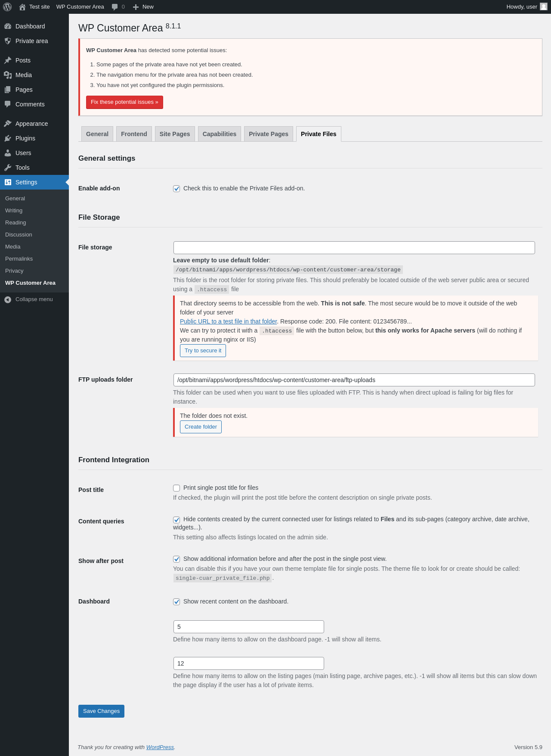
Task: Open WP Customer Area in admin bar
Action: point(80,7)
